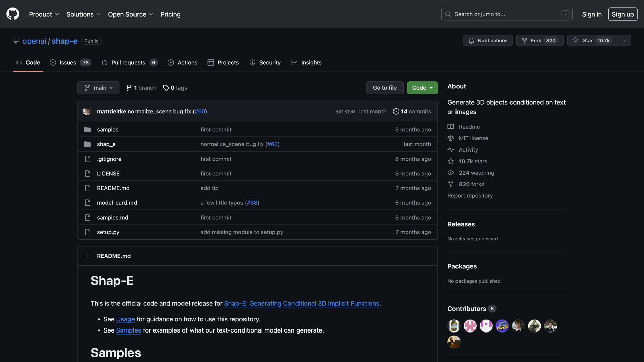Expand the green Code dropdown
The width and height of the screenshot is (644, 362).
click(422, 88)
